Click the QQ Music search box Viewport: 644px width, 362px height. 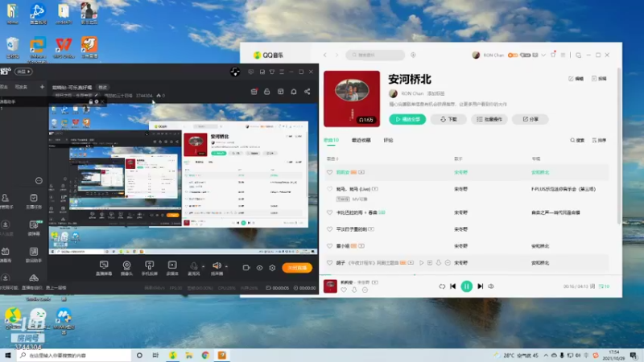[375, 55]
